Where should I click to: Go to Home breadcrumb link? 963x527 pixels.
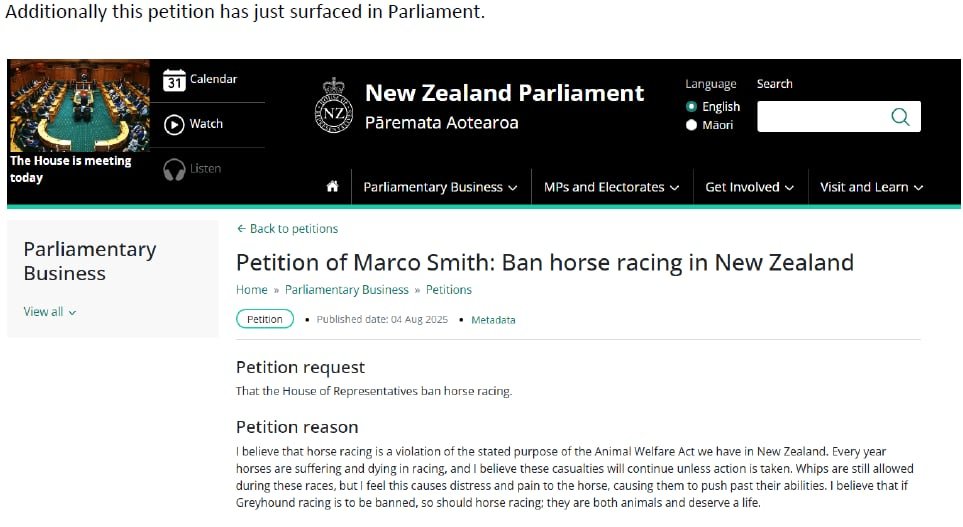pyautogui.click(x=252, y=290)
